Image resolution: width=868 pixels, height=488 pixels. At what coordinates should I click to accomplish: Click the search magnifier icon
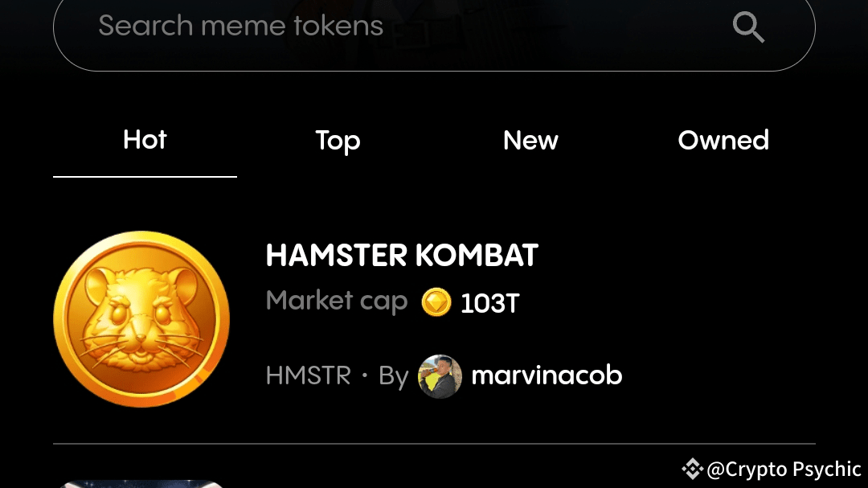tap(748, 27)
